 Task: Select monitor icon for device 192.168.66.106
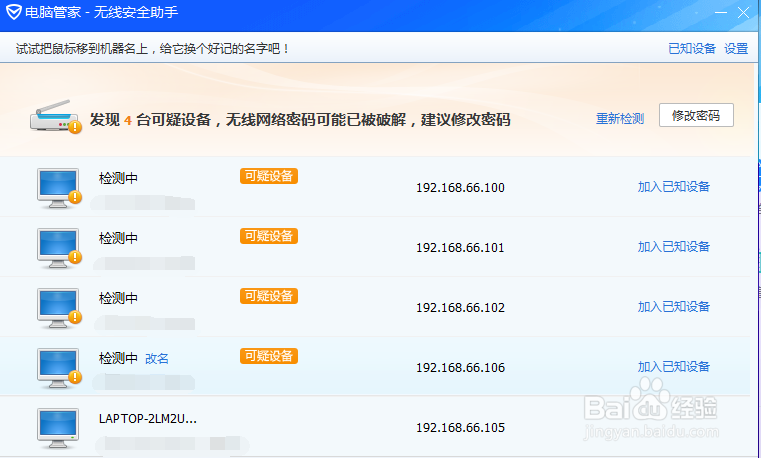tap(59, 369)
